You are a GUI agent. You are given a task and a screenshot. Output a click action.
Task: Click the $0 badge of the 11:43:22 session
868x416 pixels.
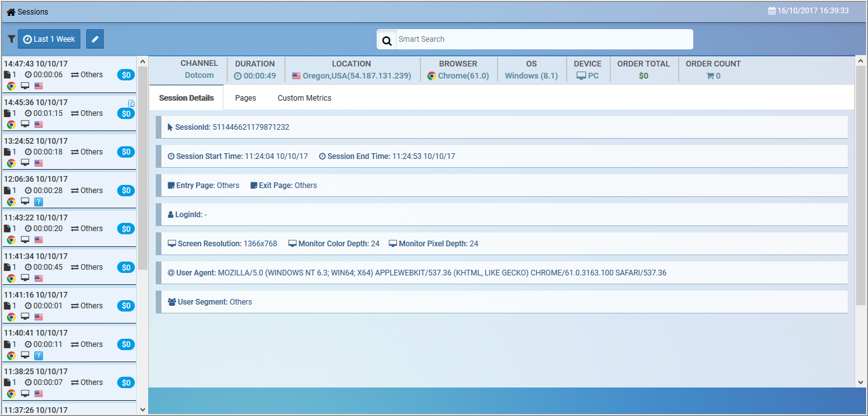click(x=126, y=229)
